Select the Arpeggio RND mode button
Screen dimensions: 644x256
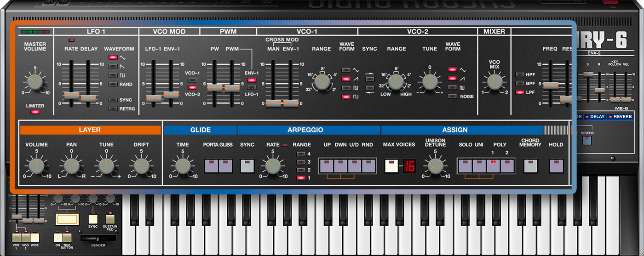click(368, 165)
